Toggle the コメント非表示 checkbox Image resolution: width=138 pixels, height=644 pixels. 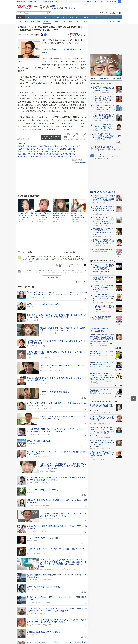coord(75,282)
